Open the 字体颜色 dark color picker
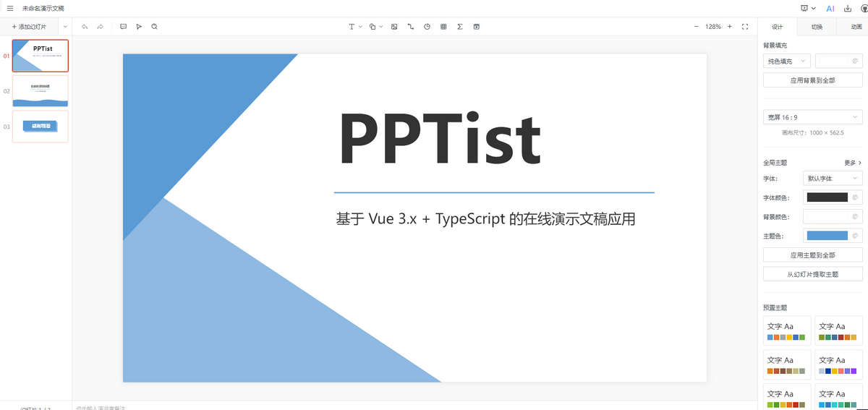Image resolution: width=868 pixels, height=410 pixels. point(833,197)
